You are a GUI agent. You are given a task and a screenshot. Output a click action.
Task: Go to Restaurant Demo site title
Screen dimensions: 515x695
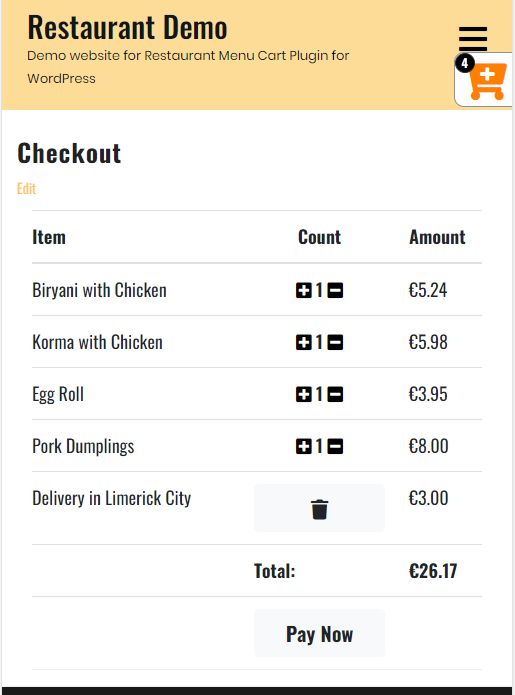click(128, 27)
